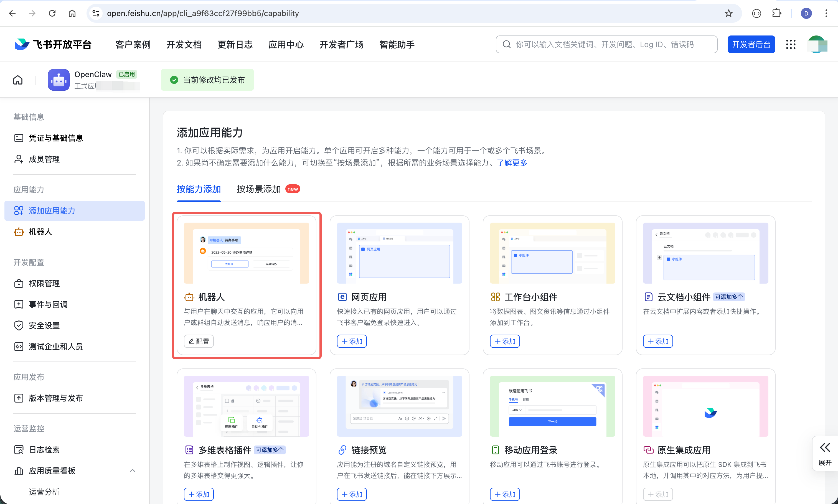Open 应用中心 menu item
The height and width of the screenshot is (504, 838).
tap(286, 44)
